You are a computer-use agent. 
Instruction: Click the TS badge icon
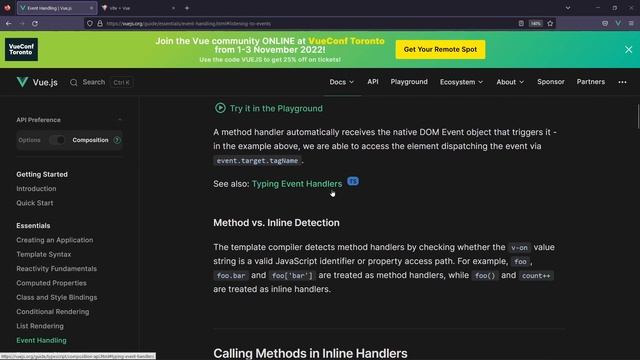353,181
